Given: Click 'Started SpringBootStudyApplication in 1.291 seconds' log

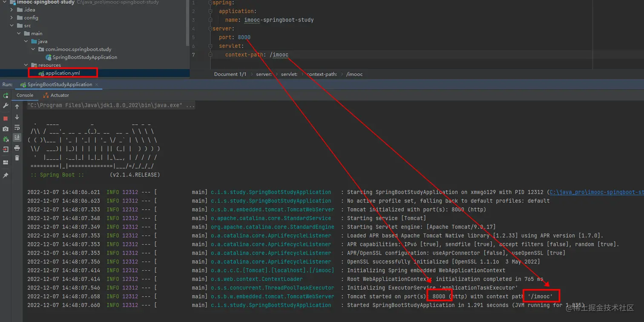Looking at the screenshot, I should (465, 305).
